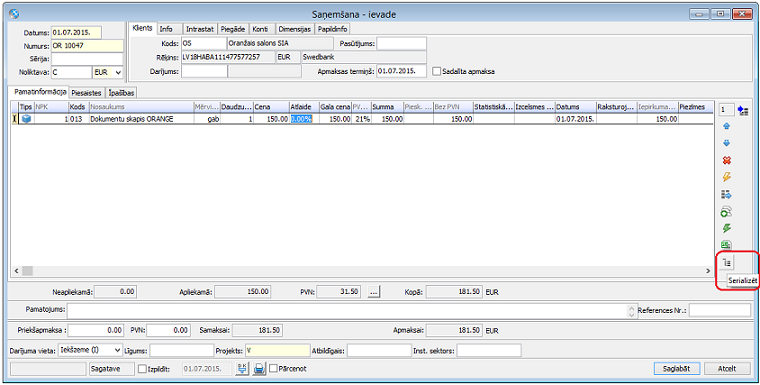Click the row count field showing 1

pyautogui.click(x=727, y=111)
